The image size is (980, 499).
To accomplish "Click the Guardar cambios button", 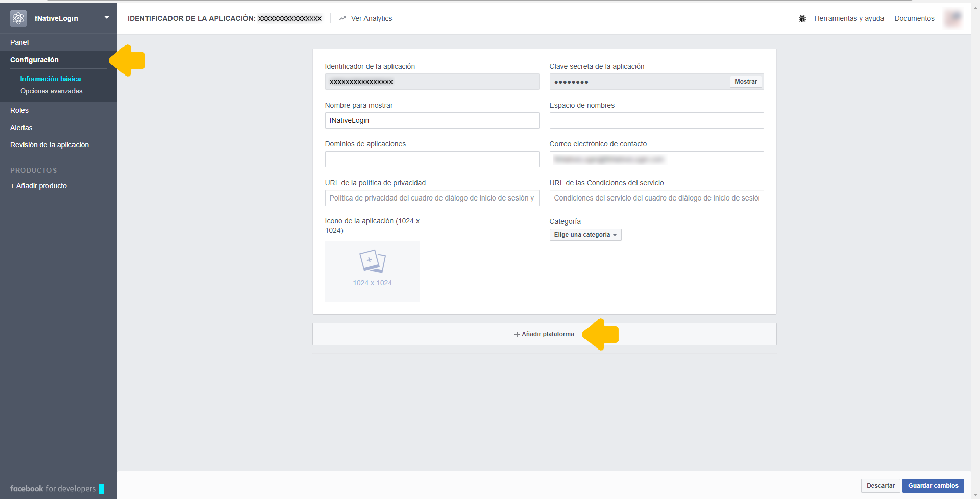I will (x=933, y=486).
